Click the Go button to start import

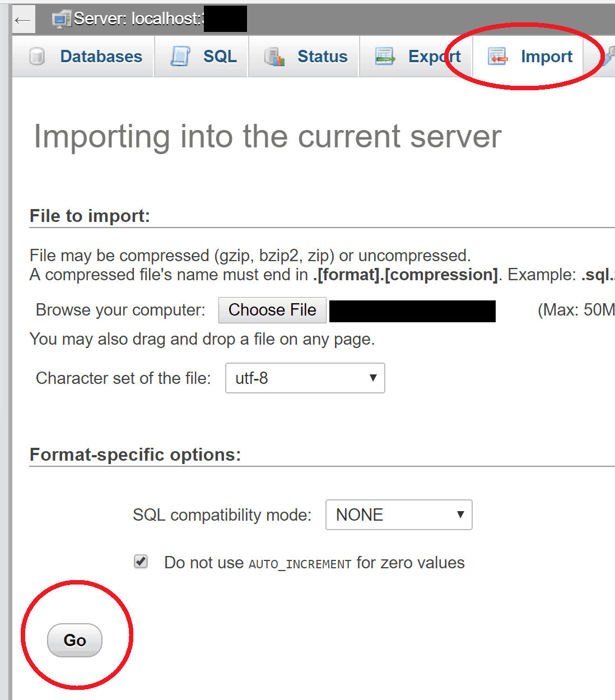(x=74, y=640)
